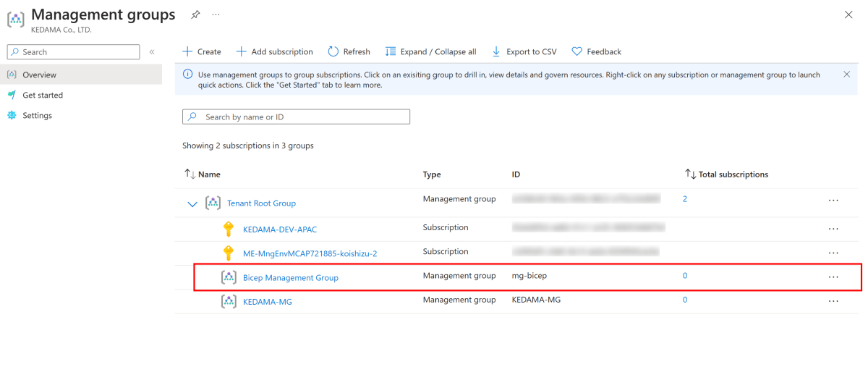The height and width of the screenshot is (388, 868).
Task: Refresh the management groups list
Action: pyautogui.click(x=349, y=51)
